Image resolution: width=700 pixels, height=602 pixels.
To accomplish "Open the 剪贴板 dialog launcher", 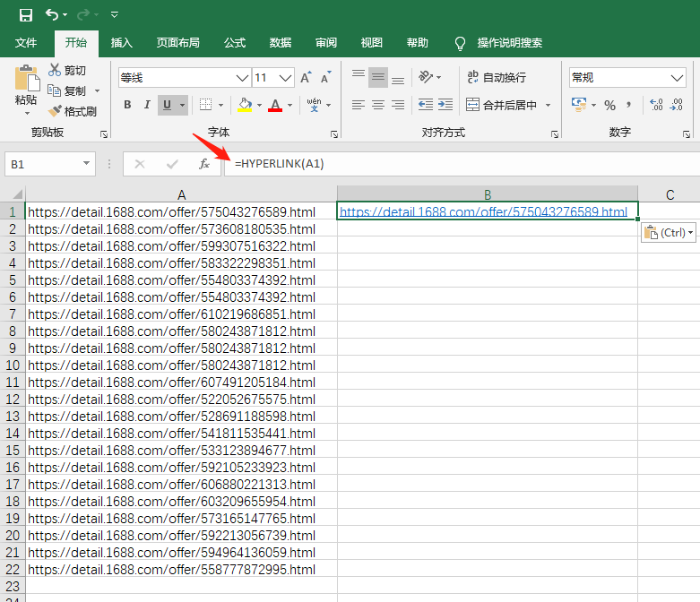I will point(104,133).
